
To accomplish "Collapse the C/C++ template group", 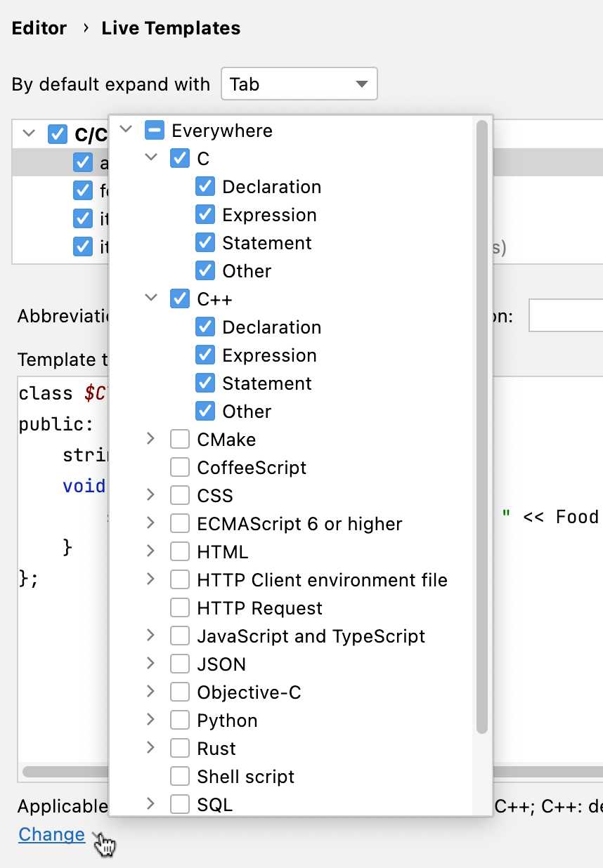I will [27, 134].
